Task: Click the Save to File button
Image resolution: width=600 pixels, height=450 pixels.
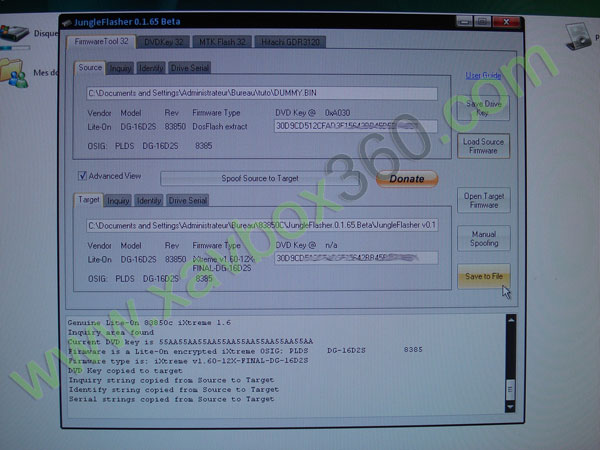Action: (484, 276)
